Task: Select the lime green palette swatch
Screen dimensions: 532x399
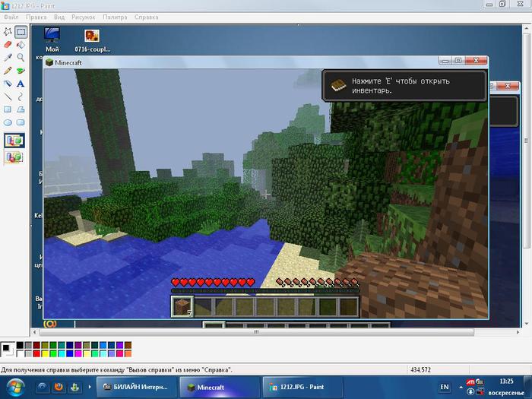Action: pos(53,353)
